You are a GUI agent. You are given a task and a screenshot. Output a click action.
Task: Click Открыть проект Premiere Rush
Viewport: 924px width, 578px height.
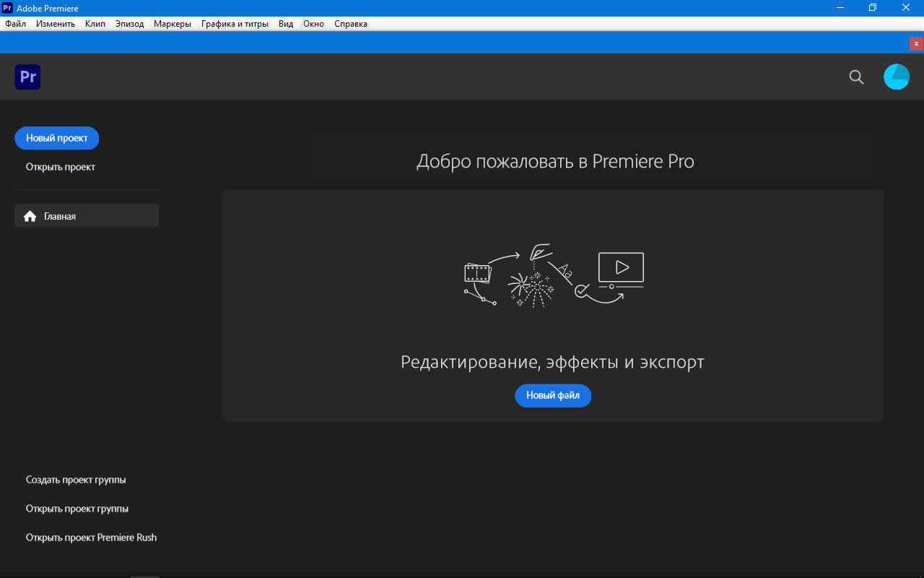(x=92, y=538)
